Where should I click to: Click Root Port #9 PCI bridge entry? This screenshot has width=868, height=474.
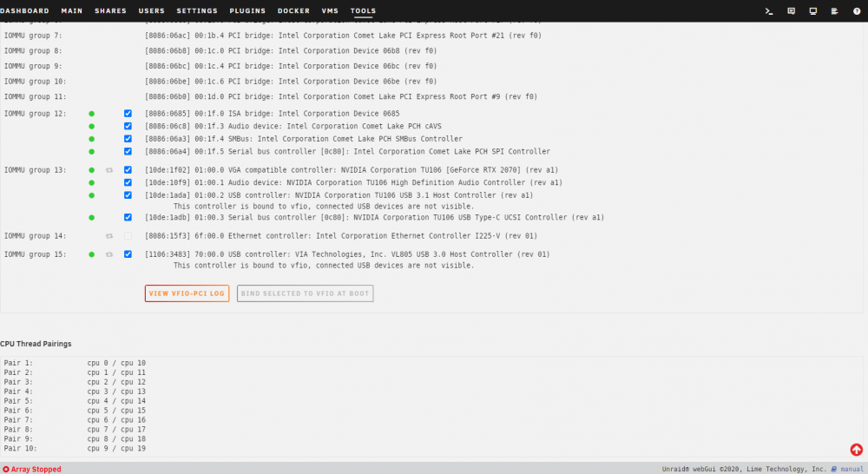pos(341,96)
